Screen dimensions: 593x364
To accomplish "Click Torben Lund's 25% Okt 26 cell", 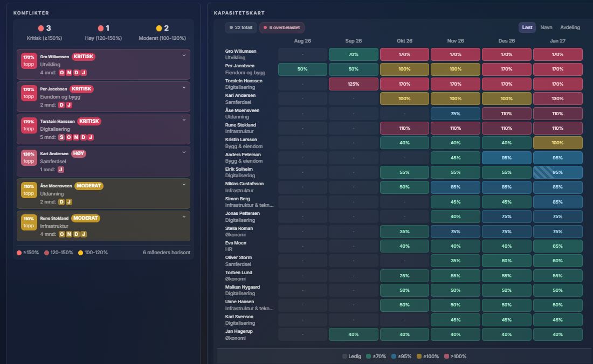I will click(404, 276).
